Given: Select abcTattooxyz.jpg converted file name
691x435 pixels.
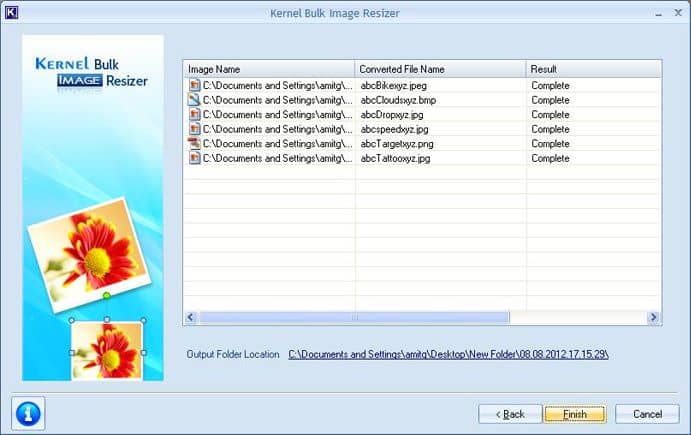Looking at the screenshot, I should [x=395, y=158].
